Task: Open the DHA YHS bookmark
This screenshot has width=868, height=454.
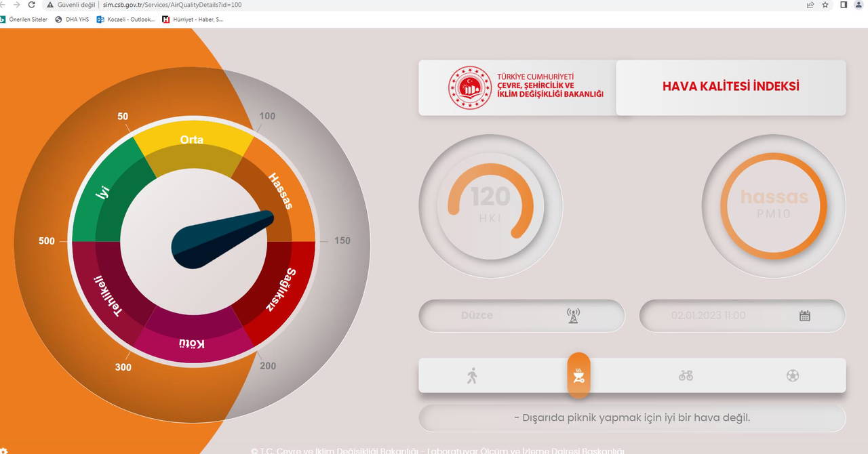Action: coord(72,20)
